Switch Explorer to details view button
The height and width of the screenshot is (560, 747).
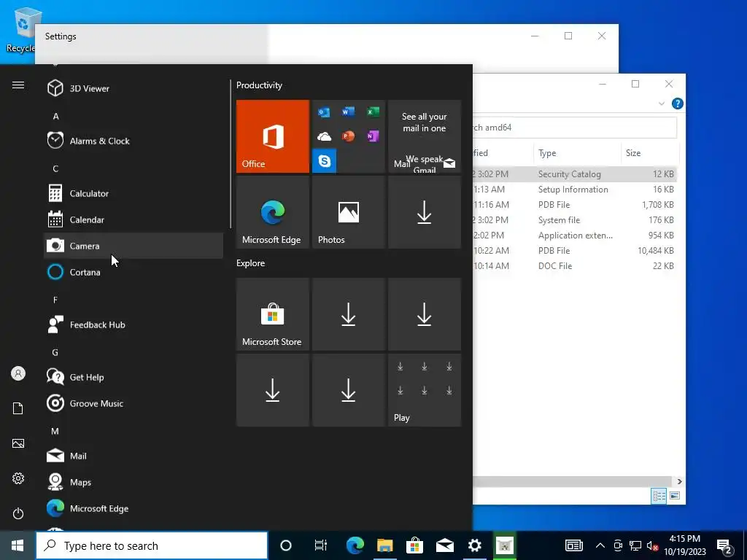[x=659, y=496]
